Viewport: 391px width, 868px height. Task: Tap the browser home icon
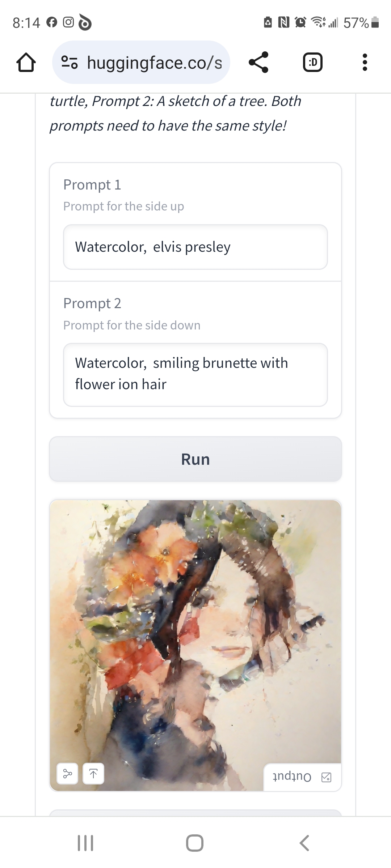click(x=26, y=63)
